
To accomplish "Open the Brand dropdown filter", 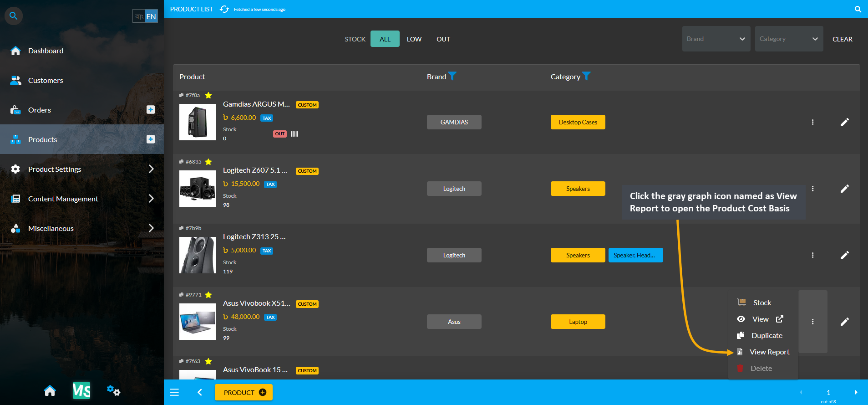I will [x=716, y=39].
